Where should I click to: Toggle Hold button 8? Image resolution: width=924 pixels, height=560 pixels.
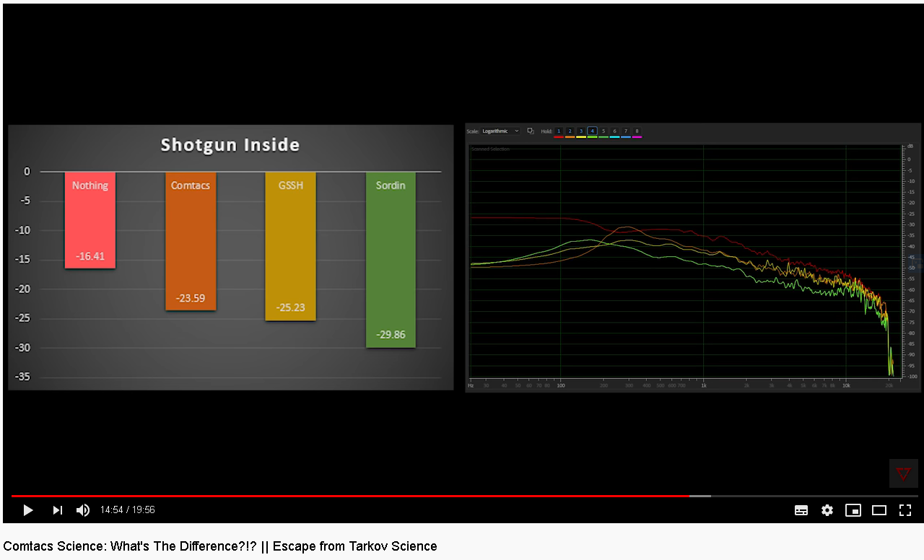(637, 131)
